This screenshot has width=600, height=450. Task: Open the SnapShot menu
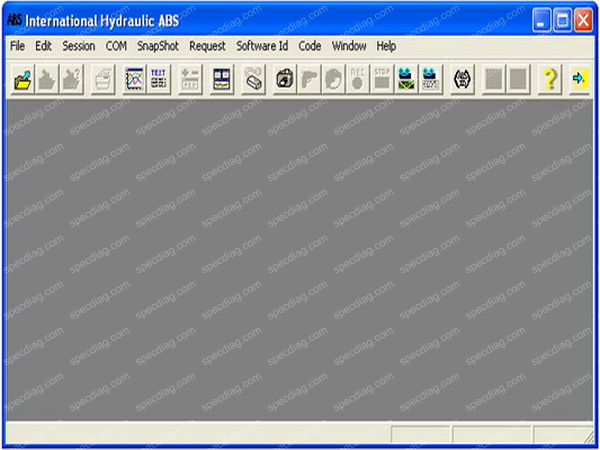(x=158, y=46)
